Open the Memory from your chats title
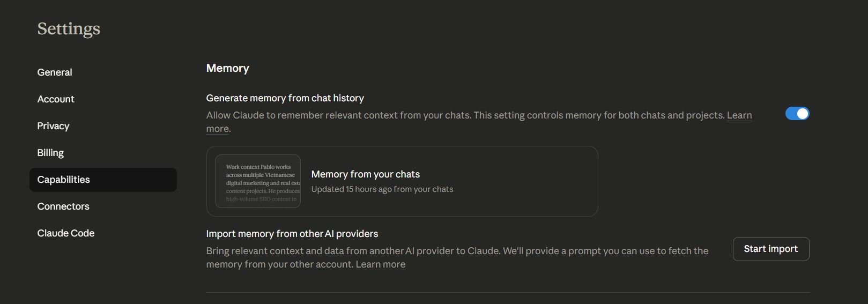The width and height of the screenshot is (868, 304). click(365, 174)
